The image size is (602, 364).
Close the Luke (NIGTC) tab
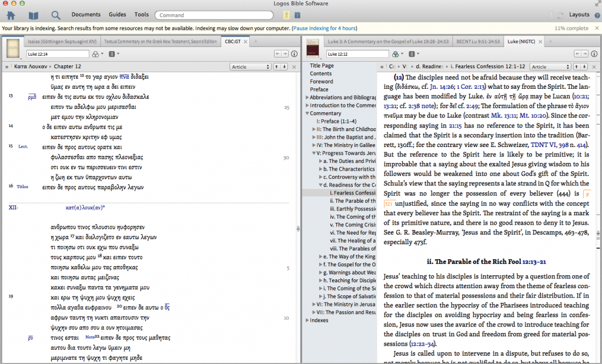(540, 42)
